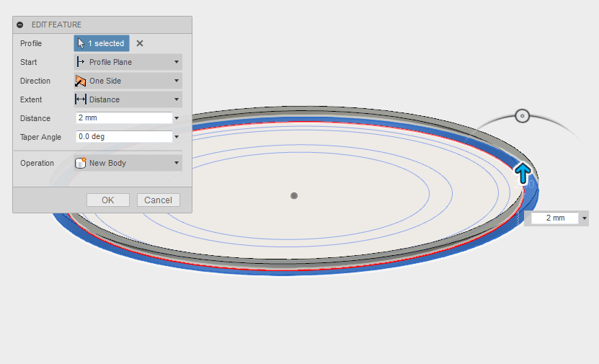Click the cursor icon in Profile selector
599x364 pixels.
[x=81, y=43]
